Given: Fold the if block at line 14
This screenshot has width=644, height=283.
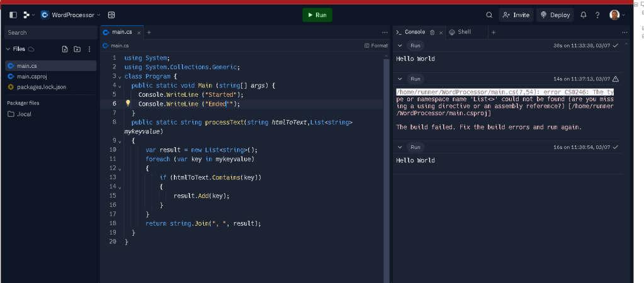Looking at the screenshot, I should (120, 187).
